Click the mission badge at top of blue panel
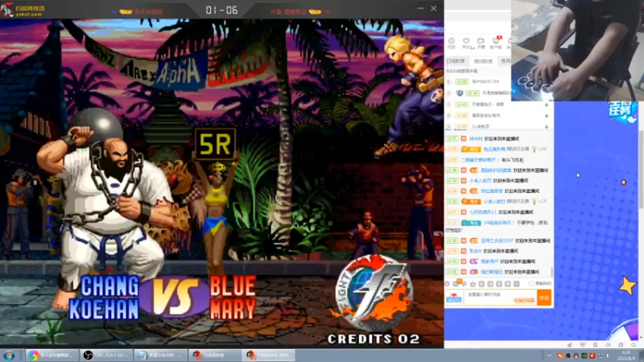The width and height of the screenshot is (644, 362). click(622, 112)
